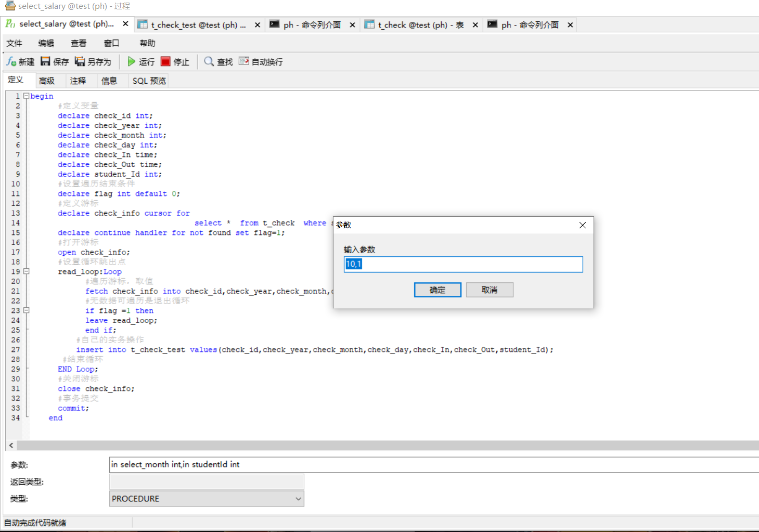Click the 'END Loop;' line
Viewport: 759px width, 532px height.
coord(78,369)
